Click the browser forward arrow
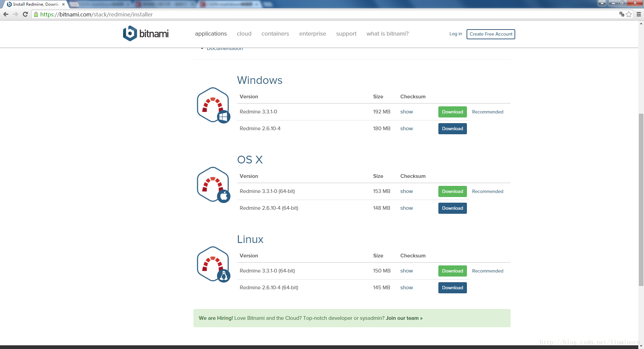Viewport: 644px width, 349px height. click(x=15, y=14)
